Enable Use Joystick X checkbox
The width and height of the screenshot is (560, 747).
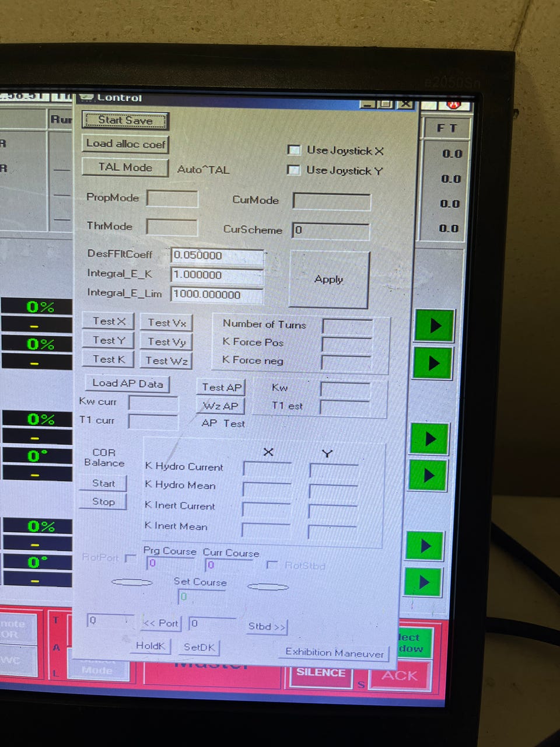[x=295, y=150]
